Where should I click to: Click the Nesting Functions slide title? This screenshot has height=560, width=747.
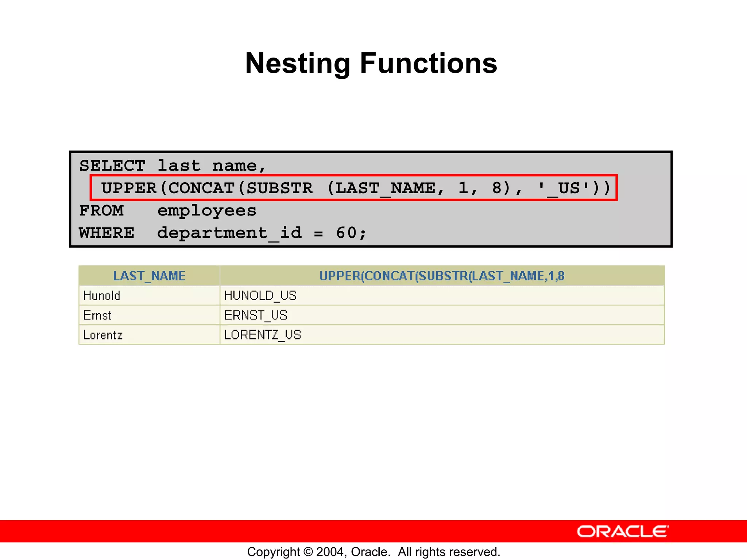tap(371, 63)
